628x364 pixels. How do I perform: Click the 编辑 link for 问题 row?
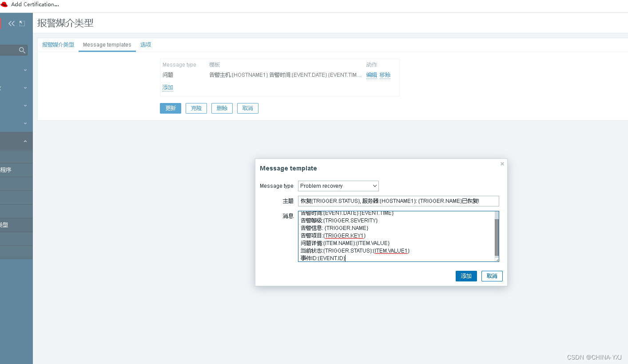[x=372, y=75]
